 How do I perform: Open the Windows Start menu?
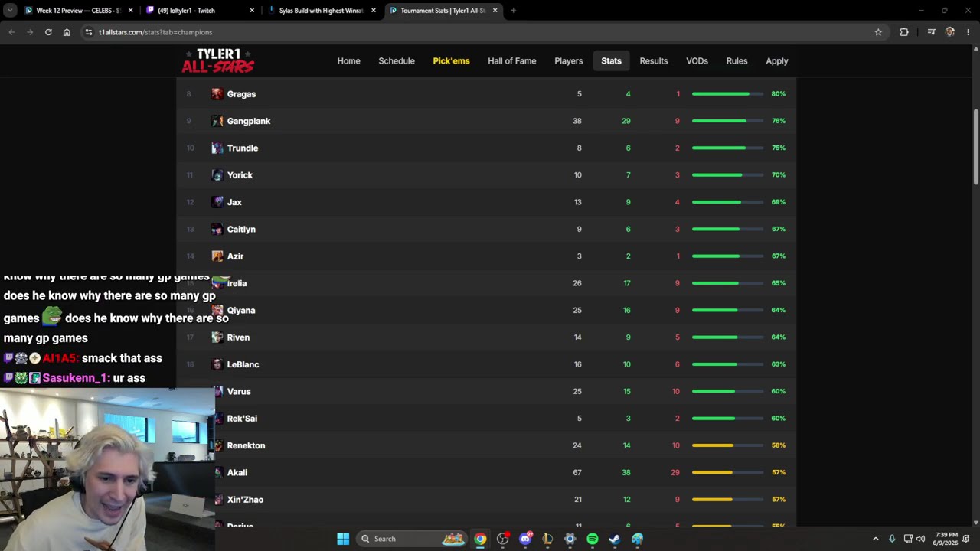coord(343,539)
